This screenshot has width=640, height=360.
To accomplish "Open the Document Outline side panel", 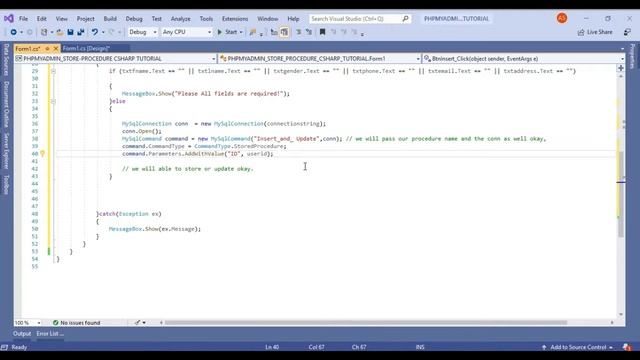I will (6, 104).
